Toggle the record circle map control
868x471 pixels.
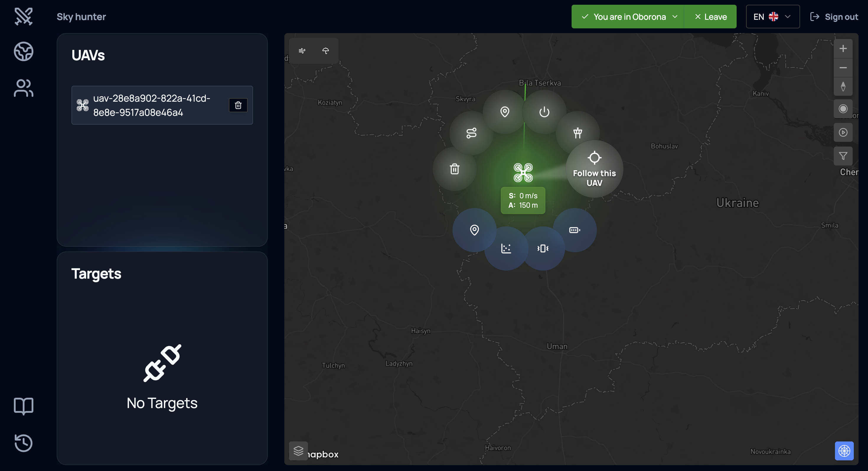pos(843,109)
